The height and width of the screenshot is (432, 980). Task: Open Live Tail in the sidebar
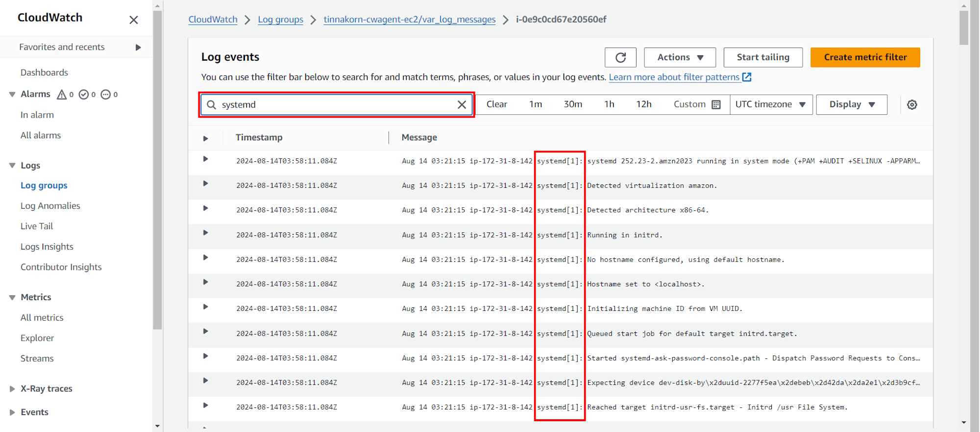click(37, 226)
